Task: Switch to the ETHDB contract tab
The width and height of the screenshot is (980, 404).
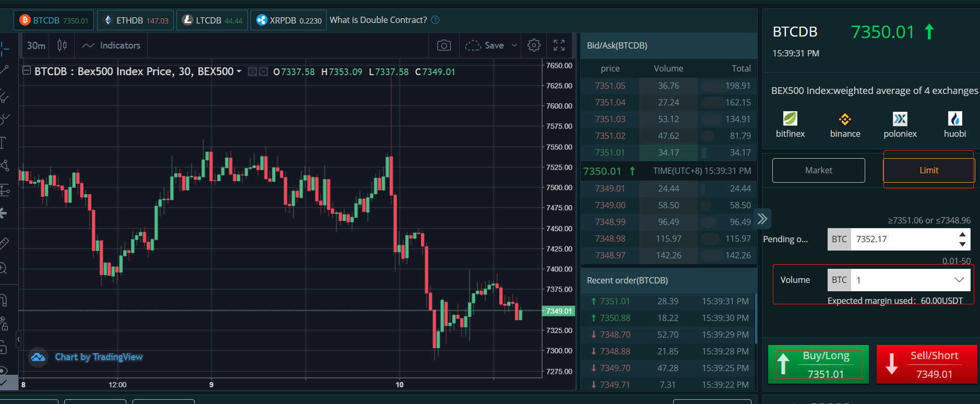Action: 136,20
